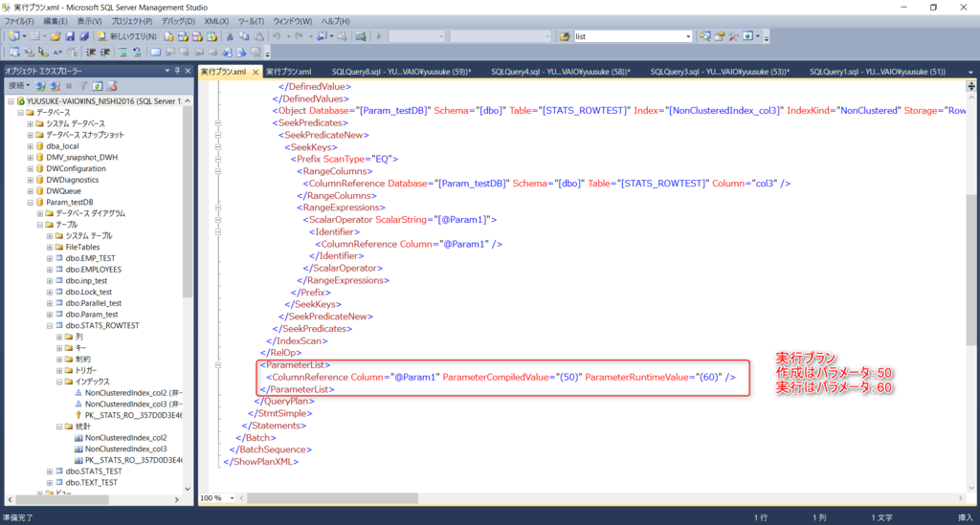This screenshot has height=525, width=980.
Task: Click the editor horizontal scrollbar thumb
Action: tap(333, 498)
